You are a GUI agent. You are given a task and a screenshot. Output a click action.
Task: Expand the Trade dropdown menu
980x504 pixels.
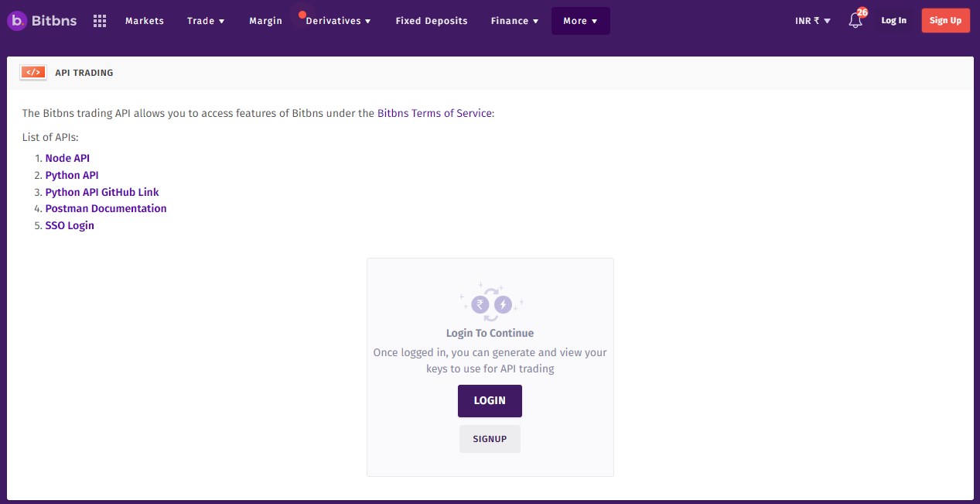pos(206,21)
